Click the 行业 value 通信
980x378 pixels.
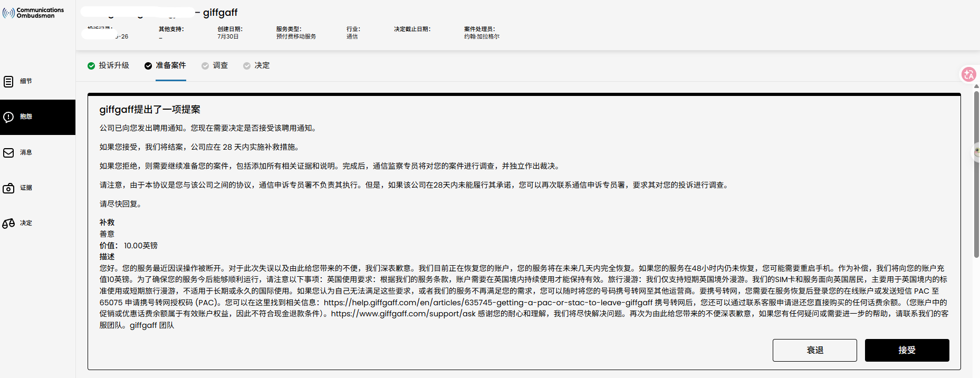[x=352, y=36]
